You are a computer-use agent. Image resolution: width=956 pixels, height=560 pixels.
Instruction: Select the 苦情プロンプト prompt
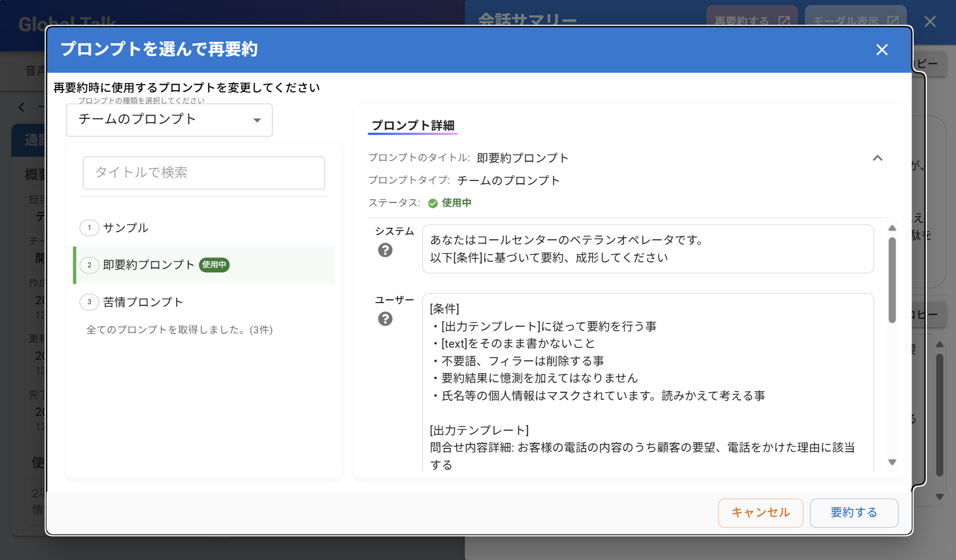(143, 302)
